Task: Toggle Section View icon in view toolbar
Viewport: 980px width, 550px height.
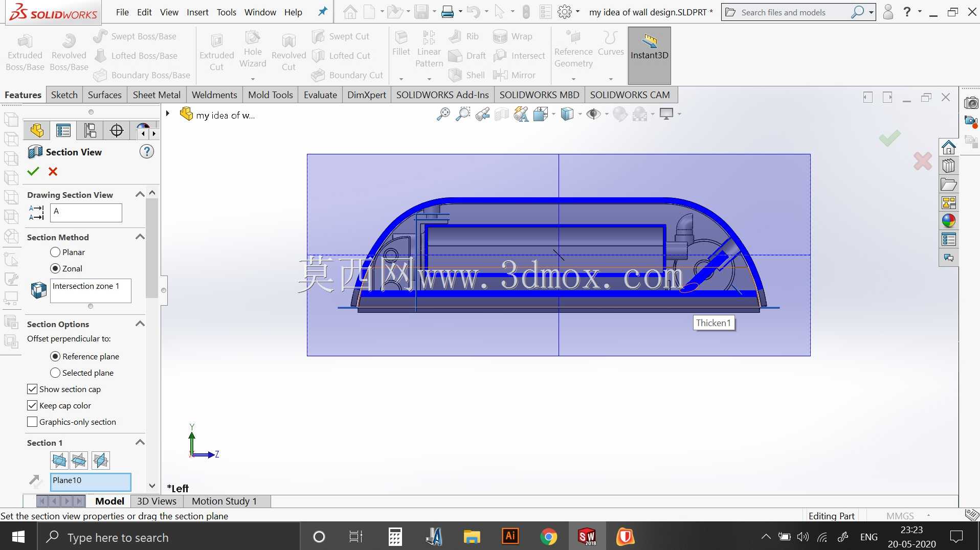Action: pos(502,114)
